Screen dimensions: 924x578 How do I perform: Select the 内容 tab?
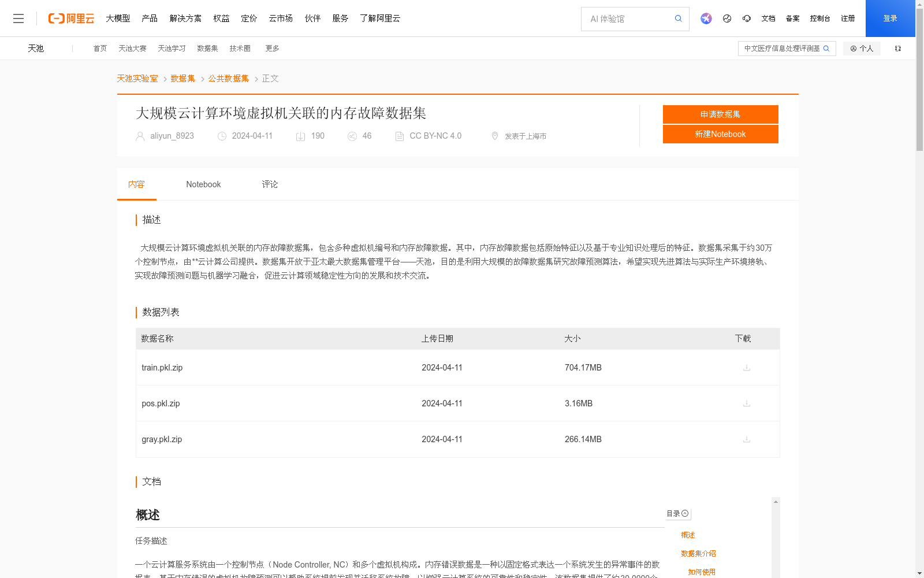click(136, 184)
